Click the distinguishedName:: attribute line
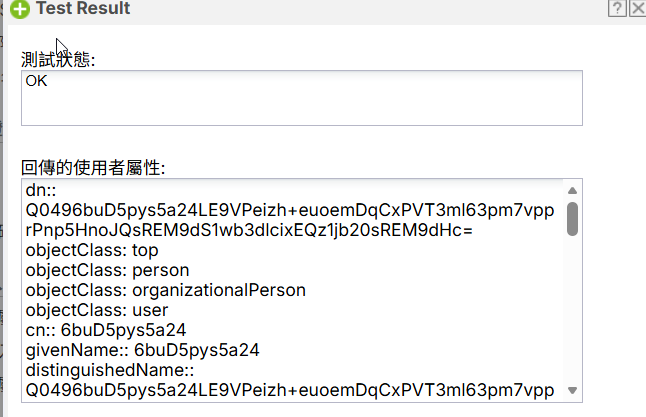 tap(110, 370)
